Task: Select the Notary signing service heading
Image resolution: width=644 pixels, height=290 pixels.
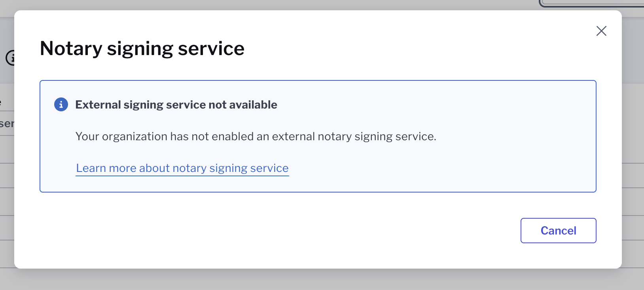Action: (142, 48)
